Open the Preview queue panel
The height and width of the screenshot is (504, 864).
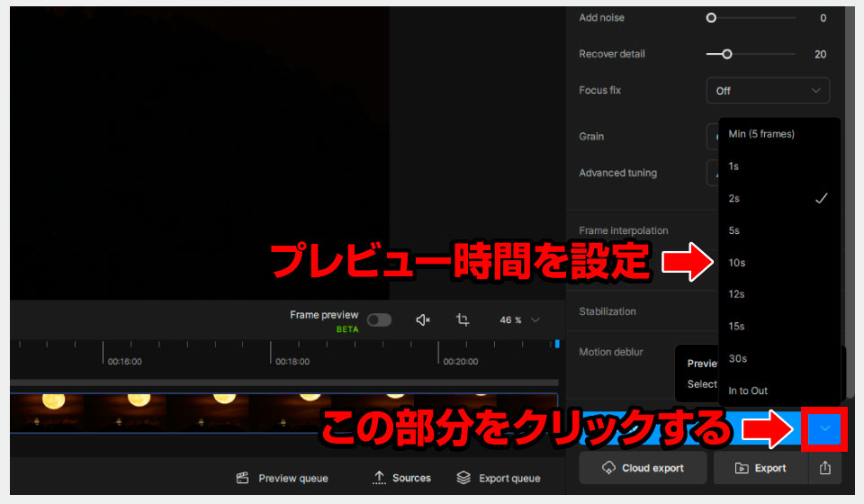coord(282,478)
